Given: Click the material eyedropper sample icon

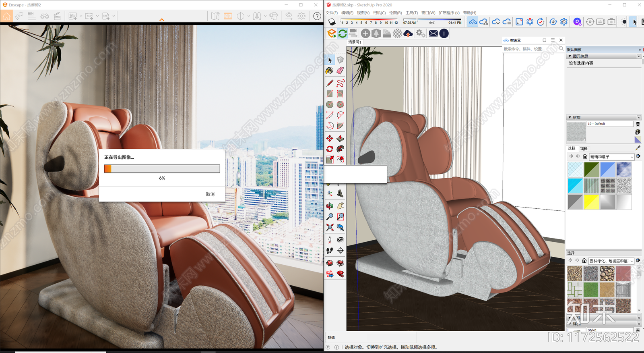Looking at the screenshot, I should (638, 148).
